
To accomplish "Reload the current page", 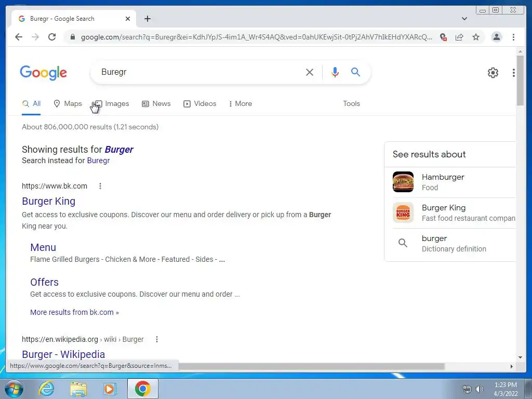I will [52, 37].
